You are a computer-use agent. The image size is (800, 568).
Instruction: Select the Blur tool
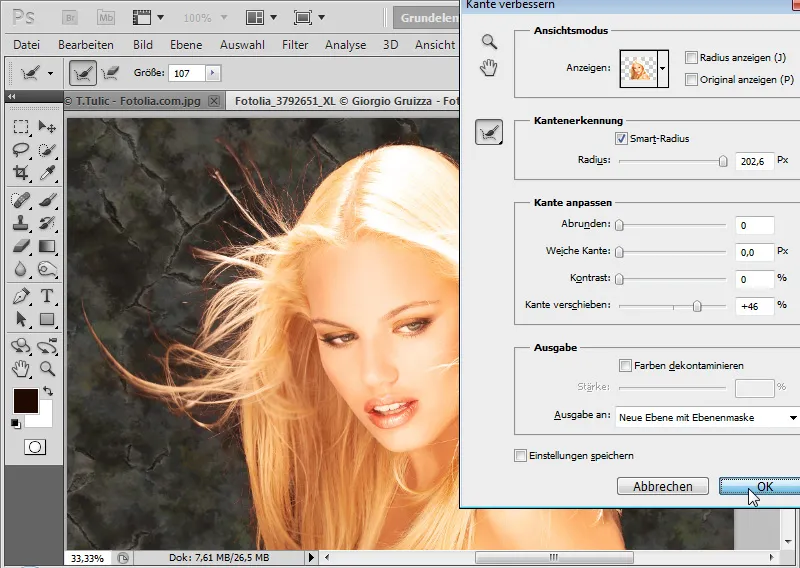point(21,269)
